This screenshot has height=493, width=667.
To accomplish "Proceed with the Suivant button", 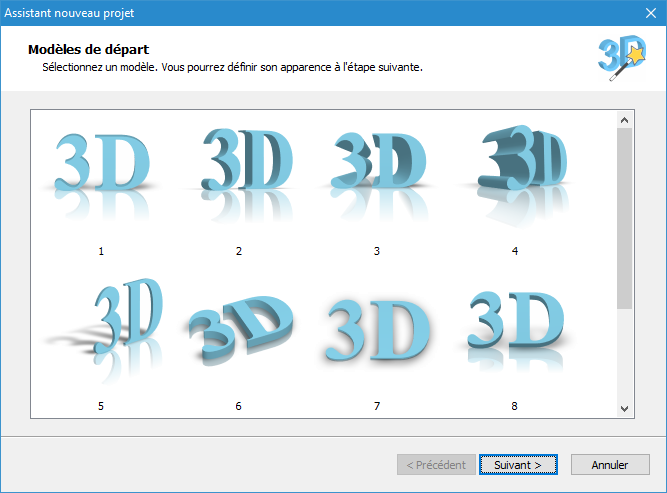I will [x=517, y=465].
